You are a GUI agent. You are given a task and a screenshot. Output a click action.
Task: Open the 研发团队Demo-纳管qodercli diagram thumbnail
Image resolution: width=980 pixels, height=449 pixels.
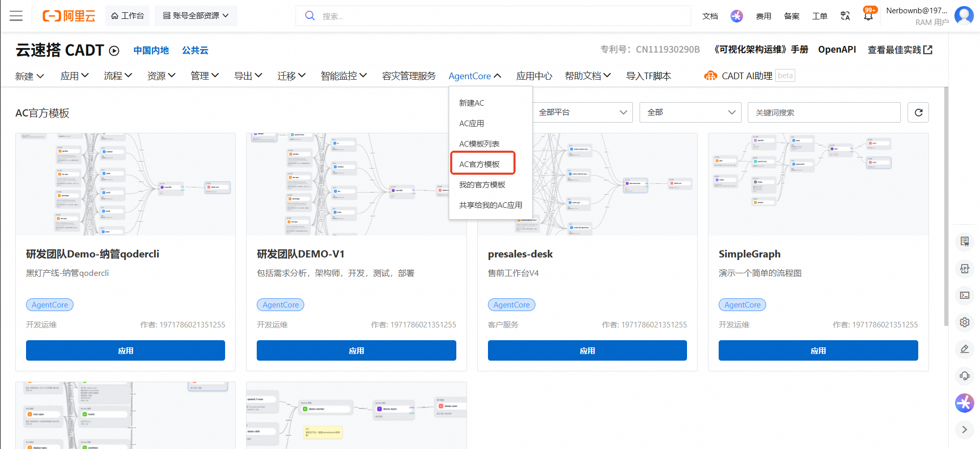point(126,184)
